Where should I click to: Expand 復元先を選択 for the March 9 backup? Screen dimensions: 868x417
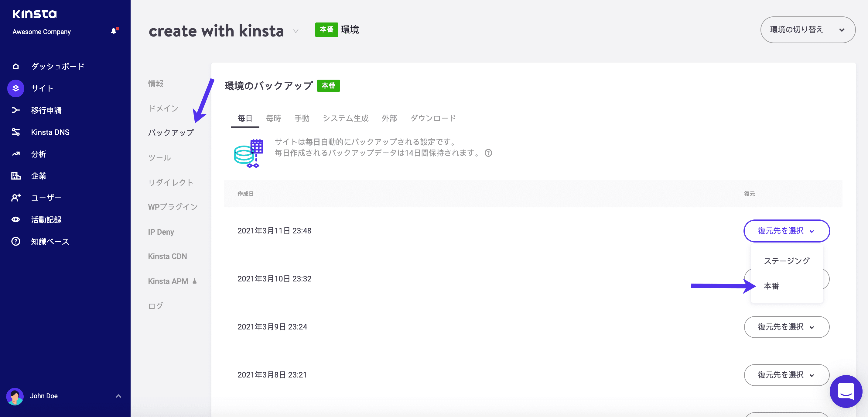(x=787, y=327)
